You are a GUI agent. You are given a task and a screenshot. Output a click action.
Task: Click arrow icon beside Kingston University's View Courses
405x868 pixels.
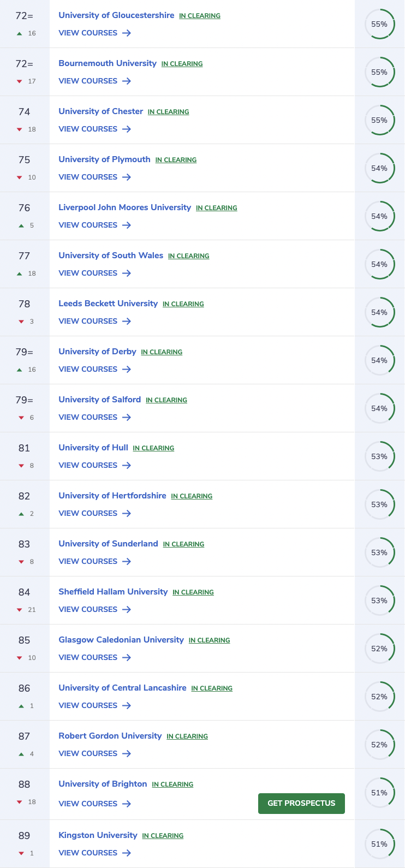tap(127, 853)
